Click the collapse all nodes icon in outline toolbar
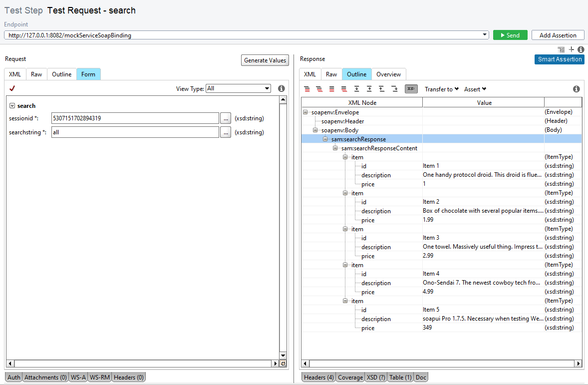Image resolution: width=588 pixels, height=385 pixels. pyautogui.click(x=319, y=89)
